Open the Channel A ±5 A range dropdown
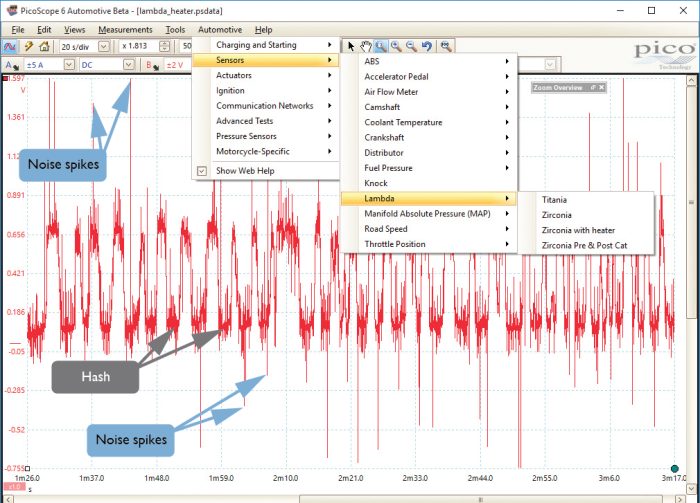700x503 pixels. coord(69,65)
